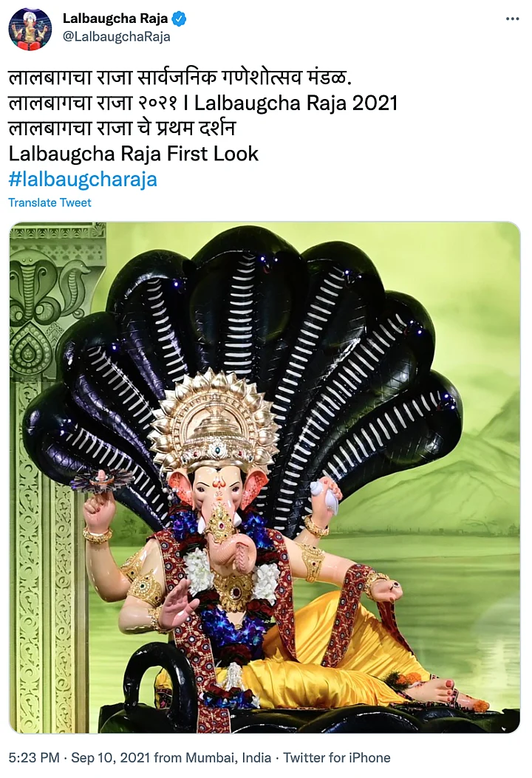Open the #lalbaugcharaja hashtag
Viewport: 532px width, 778px height.
(83, 179)
